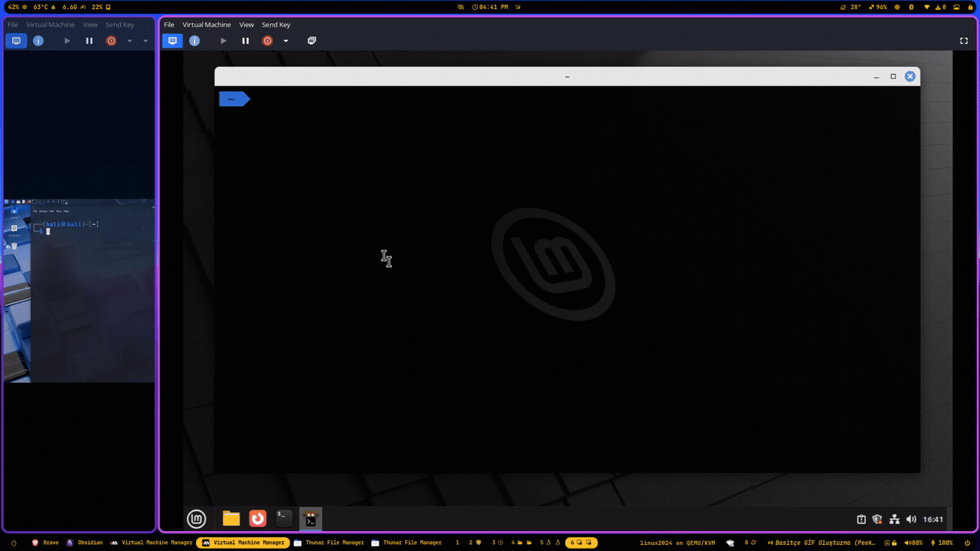The width and height of the screenshot is (980, 551).
Task: Open the network icon in the Mint tray
Action: (x=894, y=520)
